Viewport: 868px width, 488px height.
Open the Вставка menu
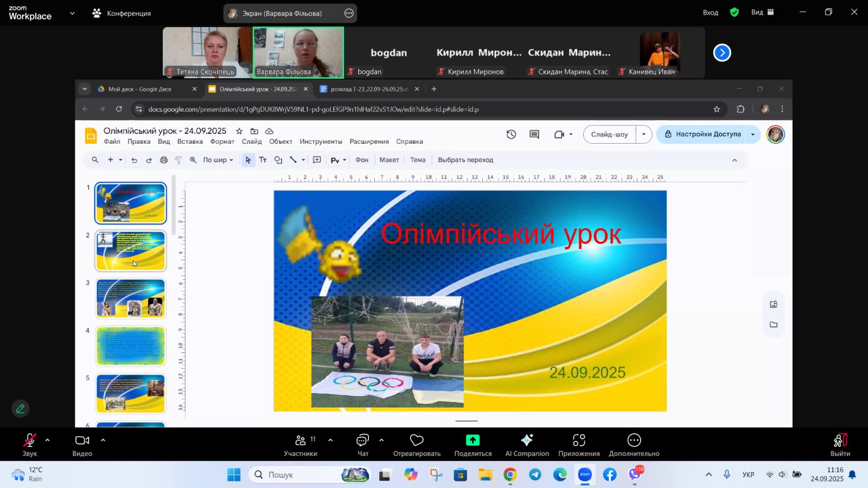(x=190, y=142)
